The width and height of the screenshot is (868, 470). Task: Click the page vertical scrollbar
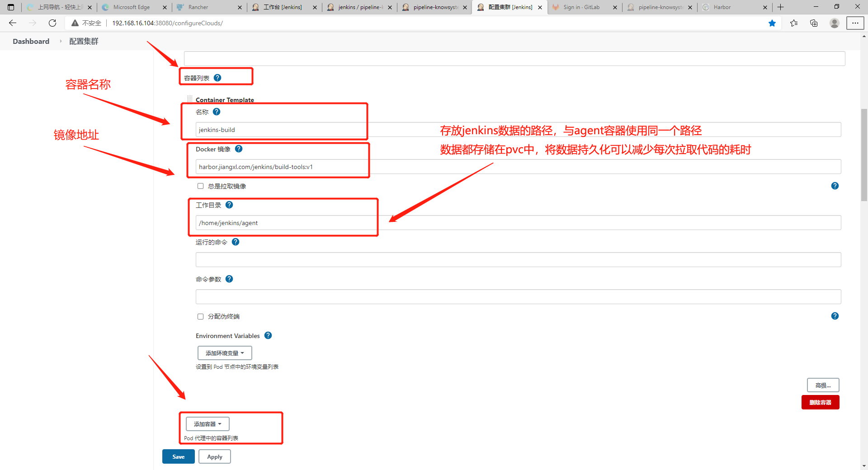(x=864, y=155)
